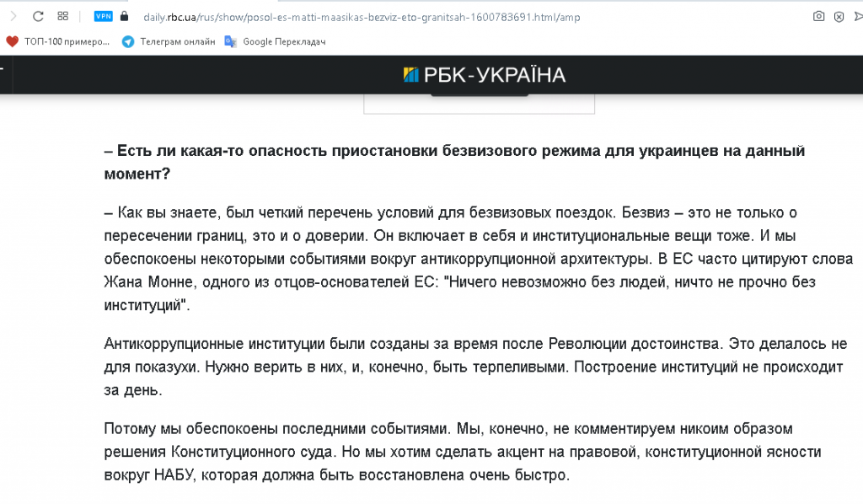Click paragraph starting "Антикоррупционные институции"
The width and height of the screenshot is (863, 504).
[x=475, y=367]
